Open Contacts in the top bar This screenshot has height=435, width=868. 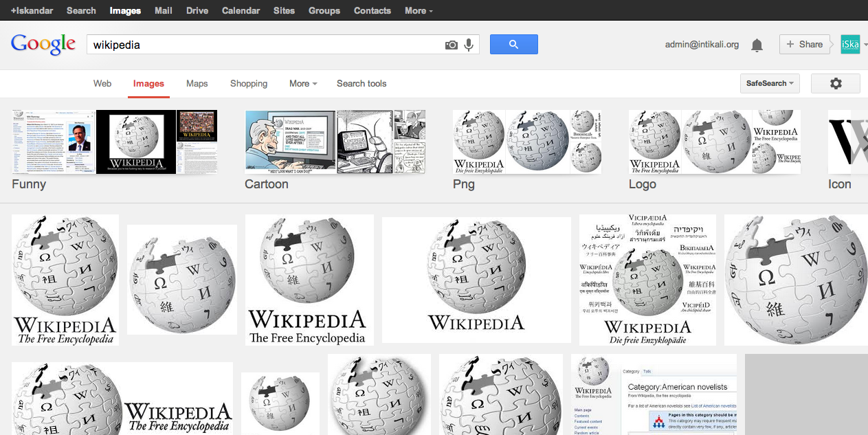pyautogui.click(x=372, y=10)
